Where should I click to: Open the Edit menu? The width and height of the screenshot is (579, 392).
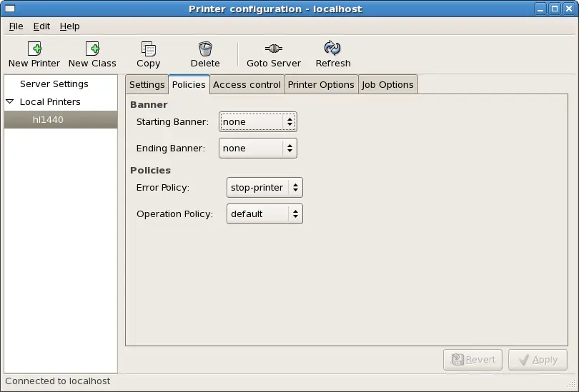click(41, 26)
